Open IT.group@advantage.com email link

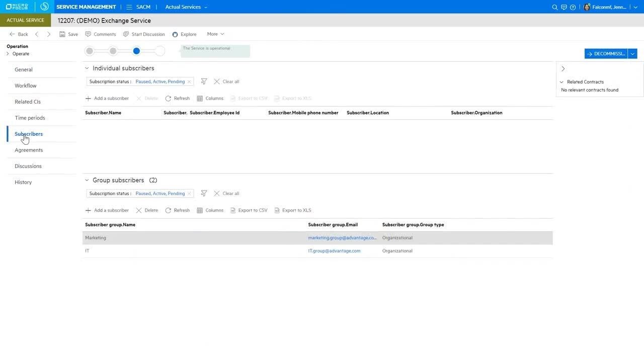335,251
